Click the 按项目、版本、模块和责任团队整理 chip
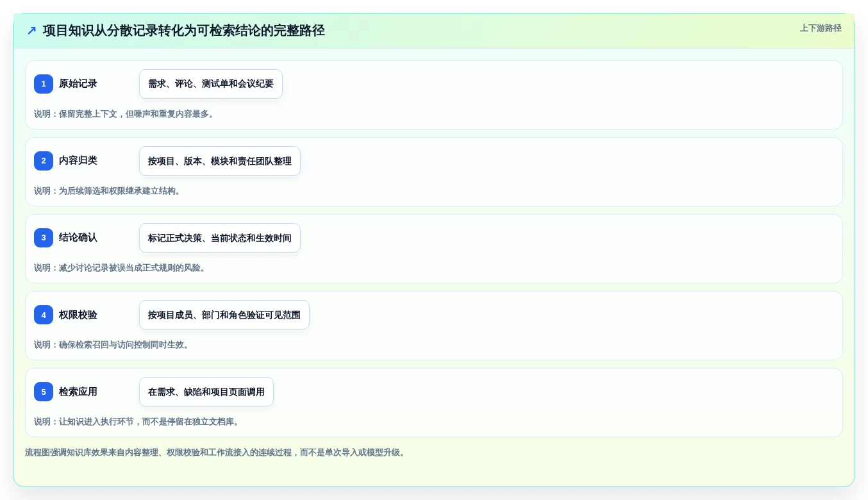868x500 pixels. coord(220,161)
